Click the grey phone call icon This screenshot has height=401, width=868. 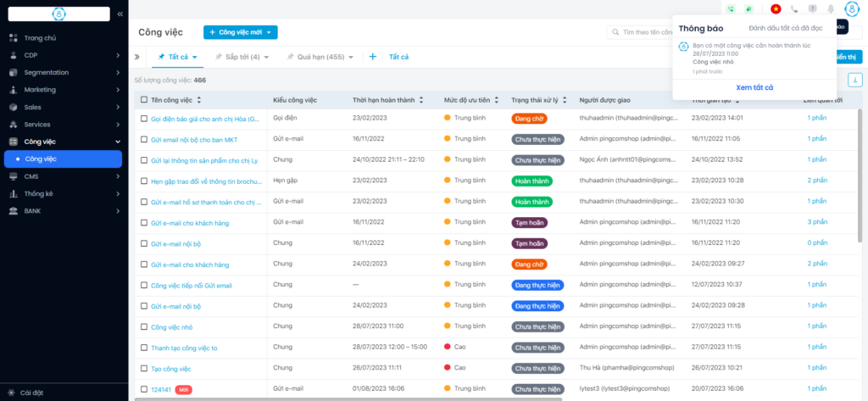(793, 8)
